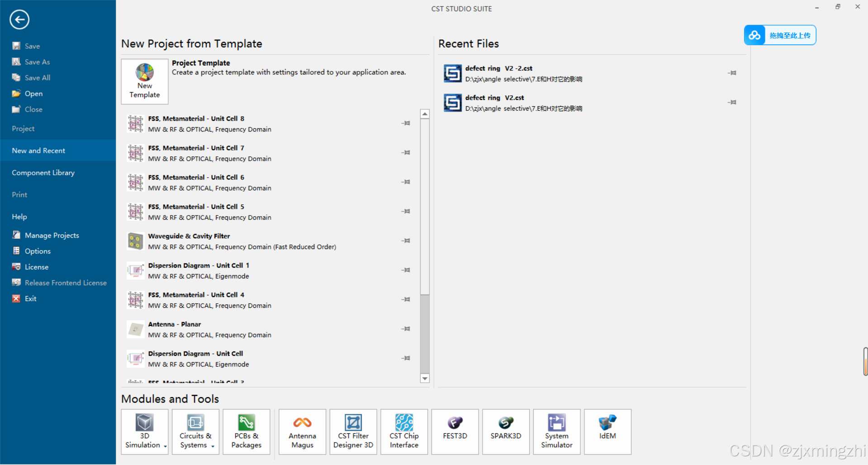Click the Waveguide & Cavity Filter template icon

click(x=135, y=241)
